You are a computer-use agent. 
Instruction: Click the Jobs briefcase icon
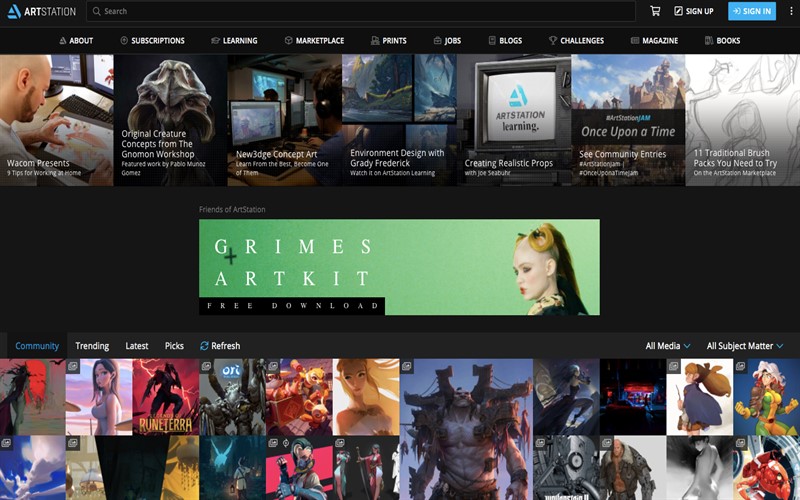coord(437,40)
